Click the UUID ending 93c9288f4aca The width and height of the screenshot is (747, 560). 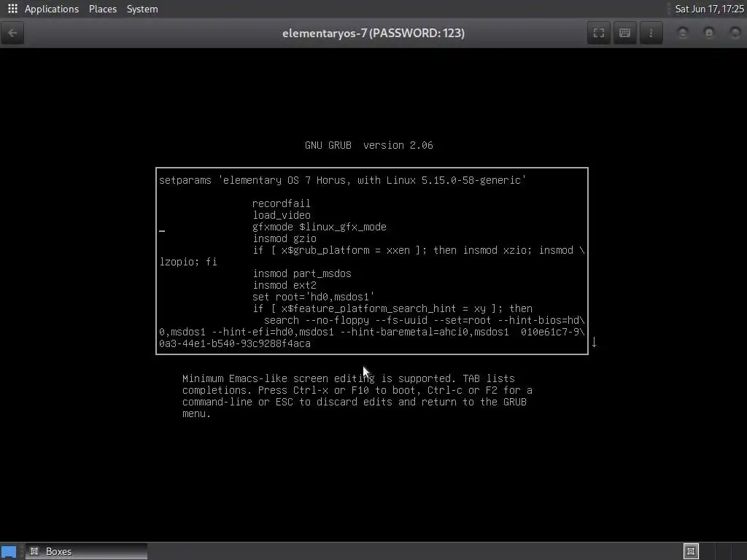point(234,343)
